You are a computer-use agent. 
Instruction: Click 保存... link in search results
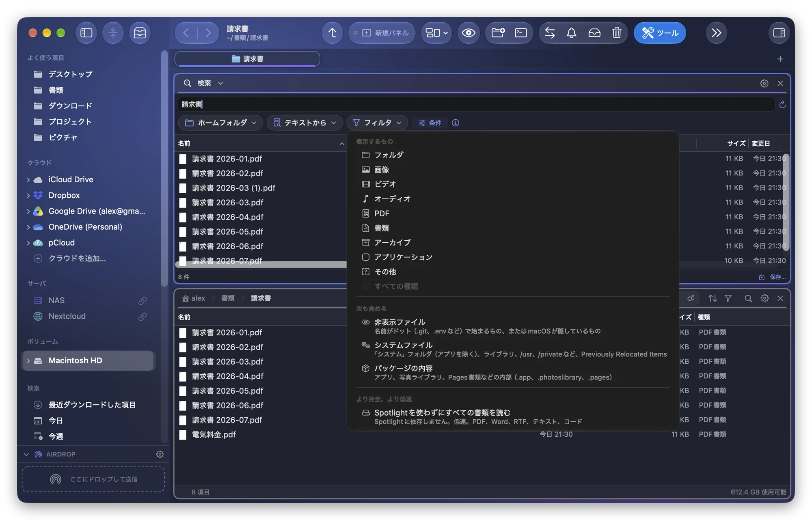point(773,277)
